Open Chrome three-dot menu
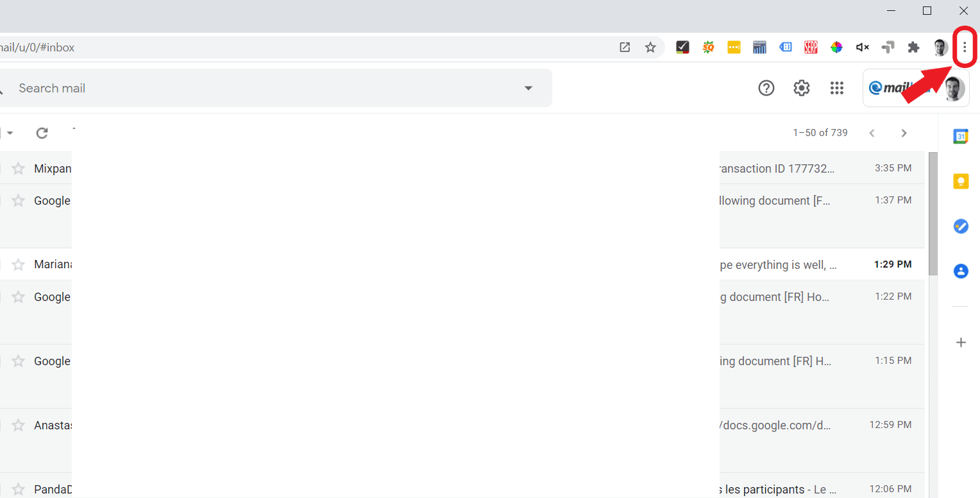The image size is (980, 498). point(965,47)
